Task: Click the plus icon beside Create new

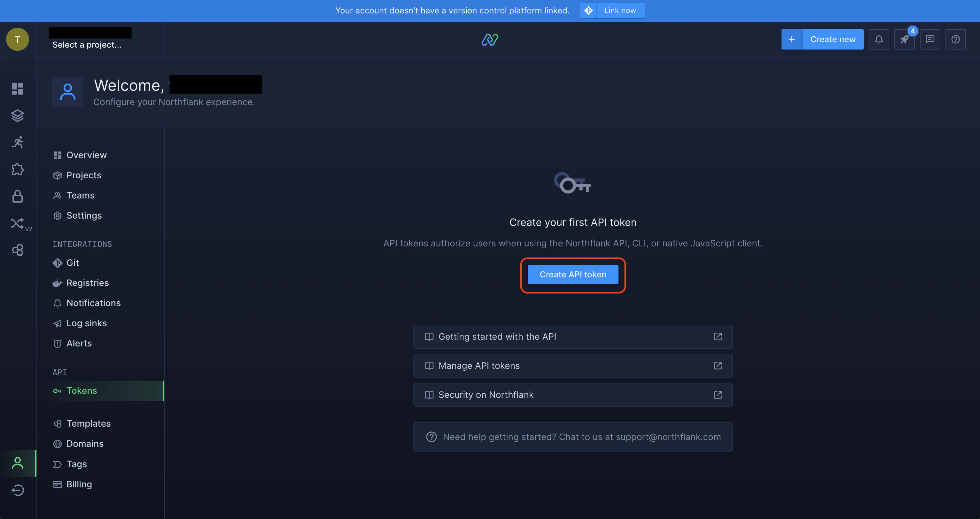Action: (x=792, y=39)
